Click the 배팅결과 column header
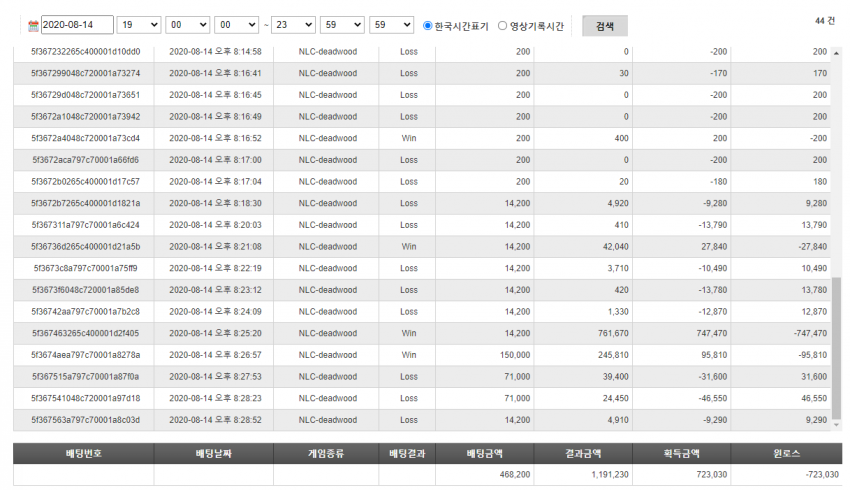The height and width of the screenshot is (490, 850). click(x=407, y=453)
